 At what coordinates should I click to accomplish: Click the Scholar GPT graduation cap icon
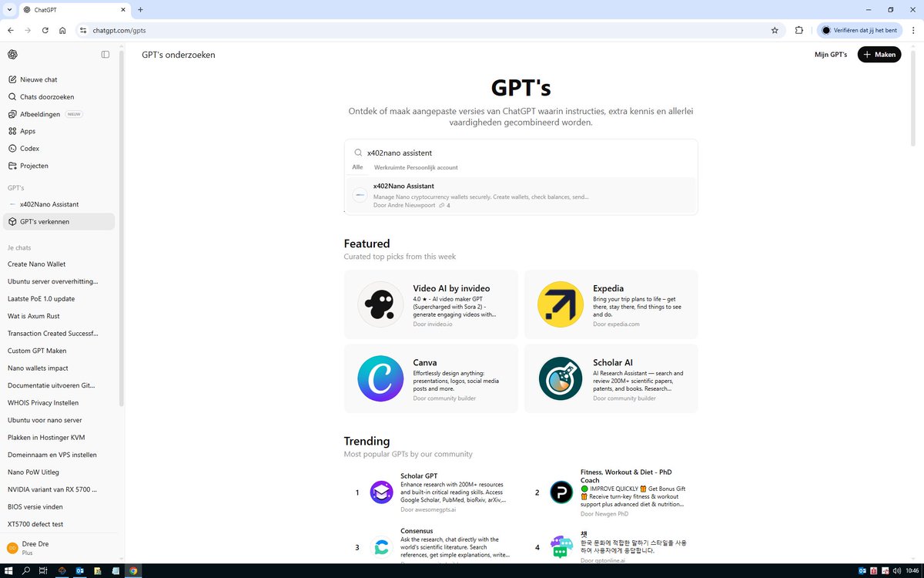click(381, 492)
